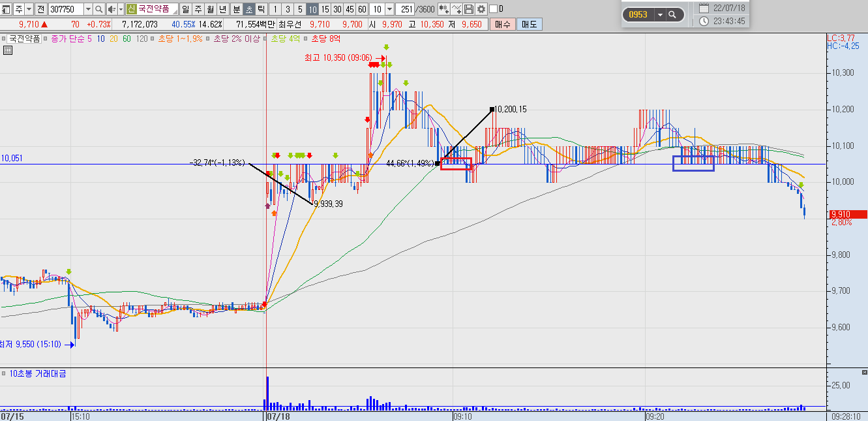Click the calendar icon next to date

point(704,8)
